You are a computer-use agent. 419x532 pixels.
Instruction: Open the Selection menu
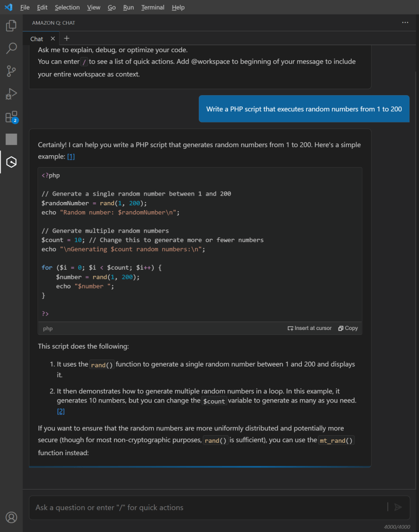(67, 8)
